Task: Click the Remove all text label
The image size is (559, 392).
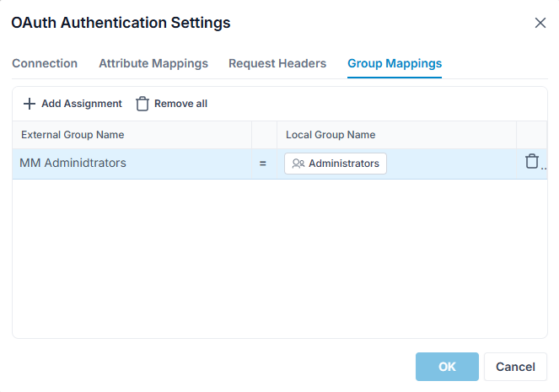Action: point(180,104)
